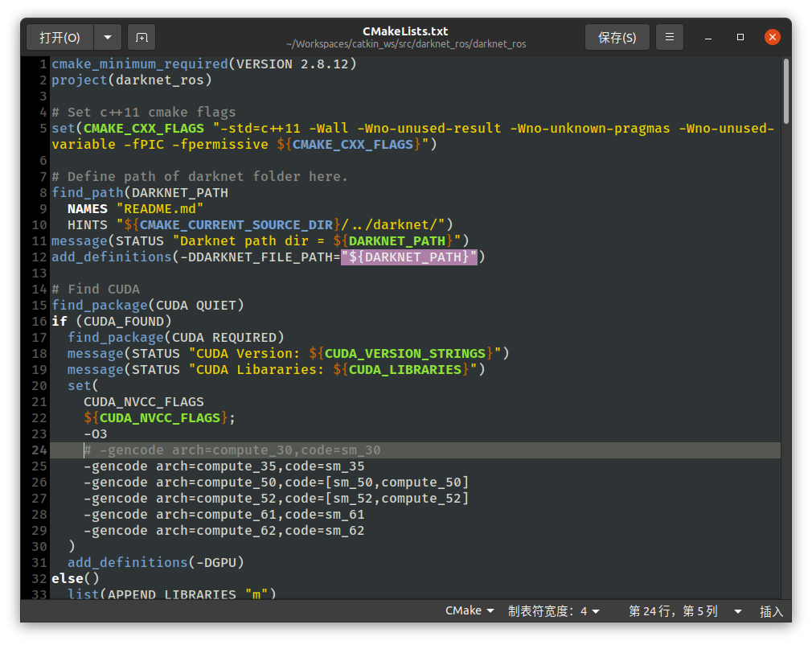812x645 pixels.
Task: Click find_path(DARKNET_PATH on line 8
Action: [140, 192]
